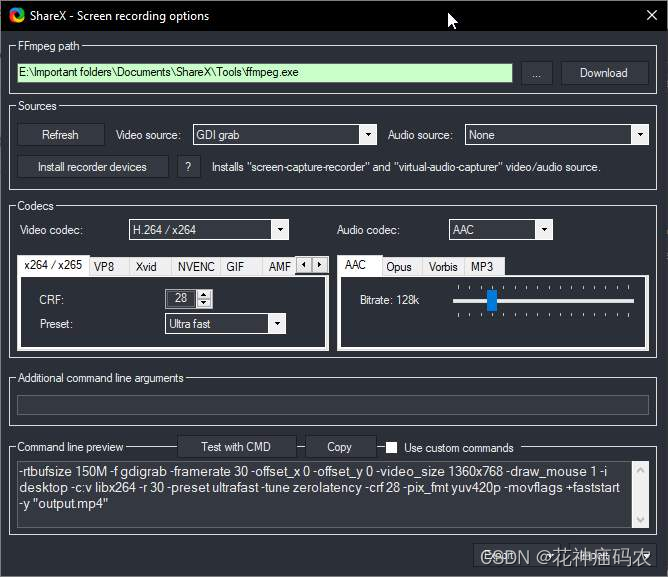Click the 'Bitrate: 128k' label
The image size is (668, 577).
pos(389,300)
